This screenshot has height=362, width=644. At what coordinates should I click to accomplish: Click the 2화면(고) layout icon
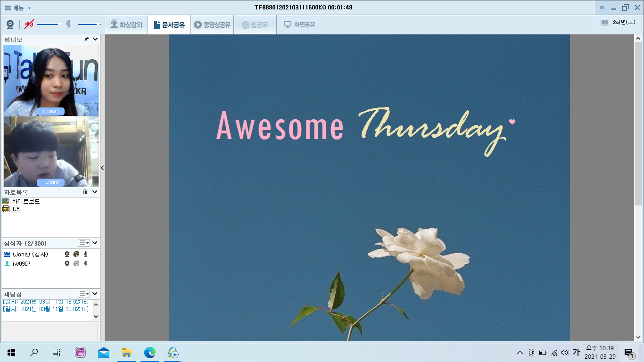click(605, 22)
